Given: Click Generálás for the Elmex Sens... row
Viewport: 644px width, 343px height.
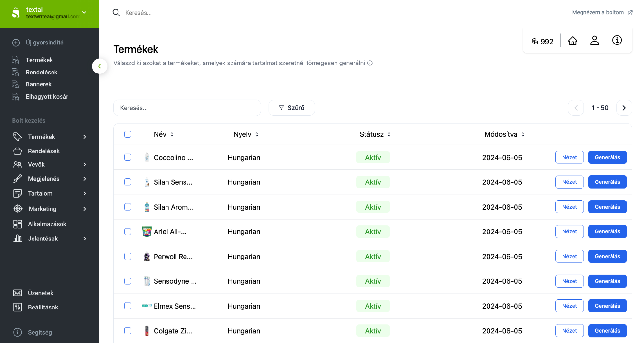Looking at the screenshot, I should point(607,306).
